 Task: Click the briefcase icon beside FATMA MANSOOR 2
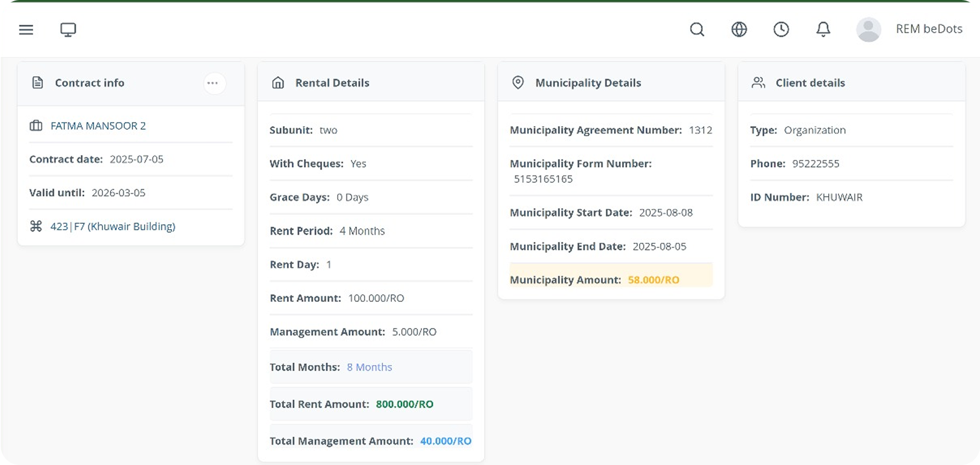36,126
